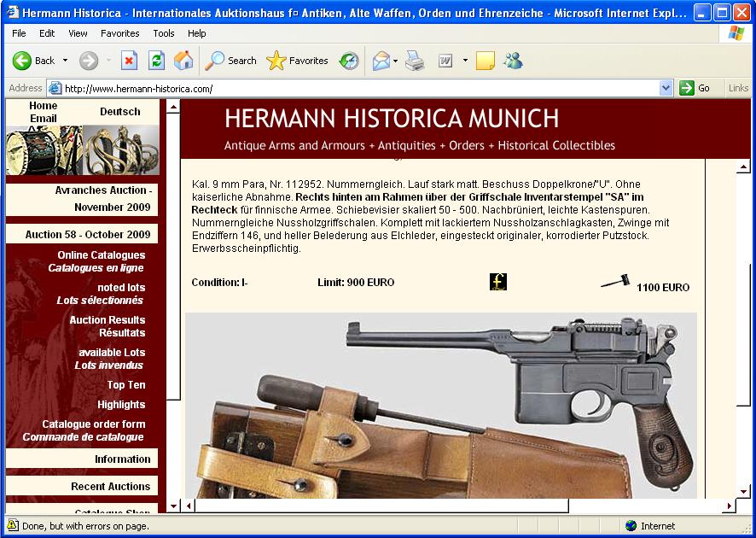Switch language via Deutsch link
The width and height of the screenshot is (756, 538).
[120, 112]
